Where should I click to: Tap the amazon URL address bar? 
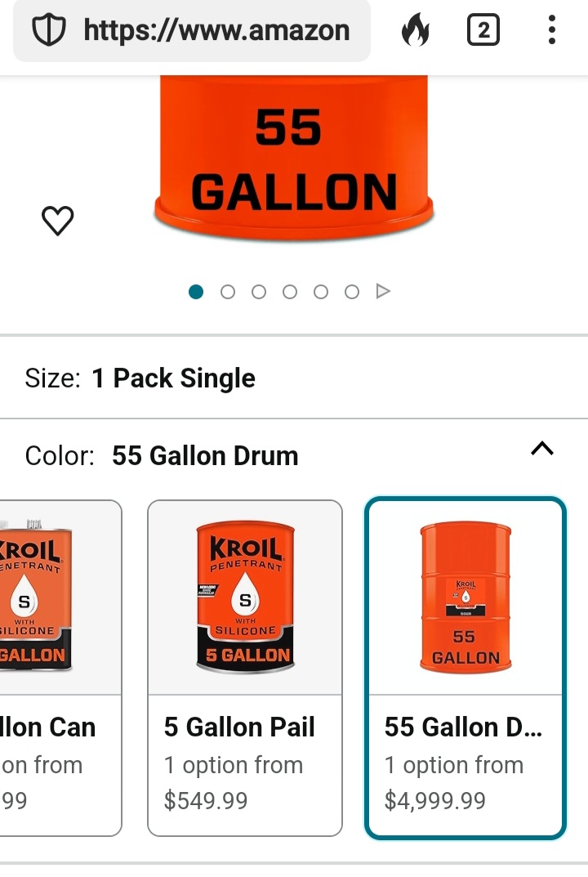click(x=216, y=31)
